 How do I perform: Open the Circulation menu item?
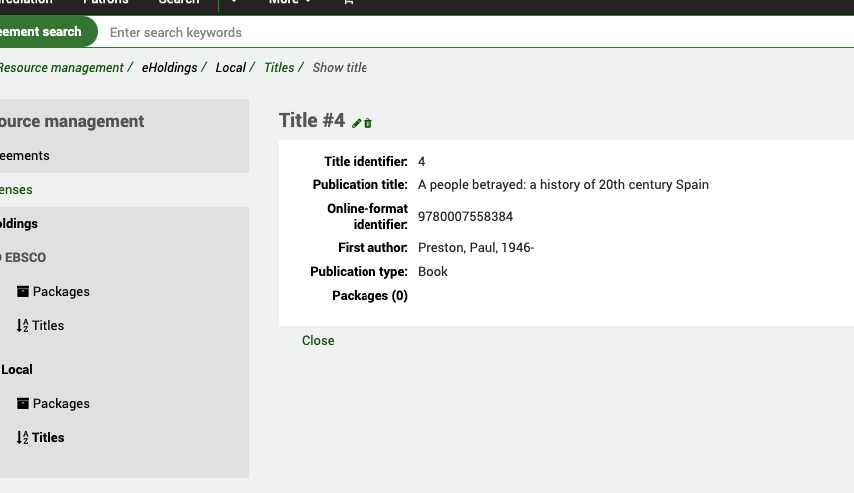(x=25, y=3)
